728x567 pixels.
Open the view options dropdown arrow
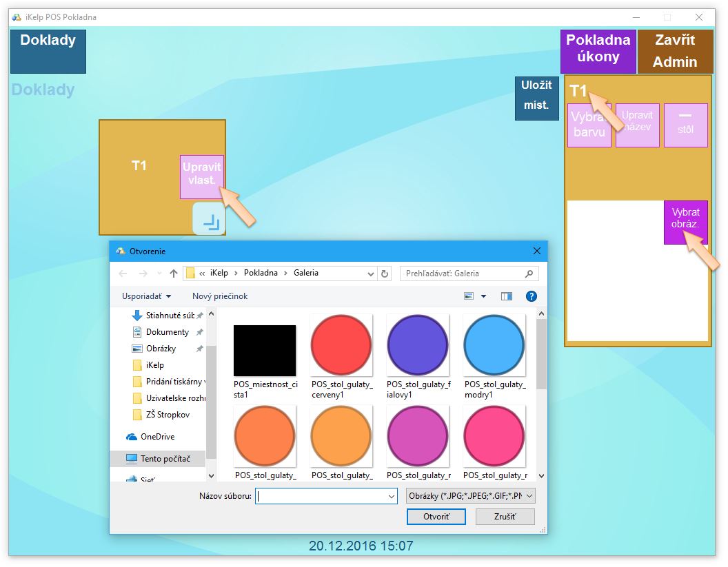[x=483, y=296]
